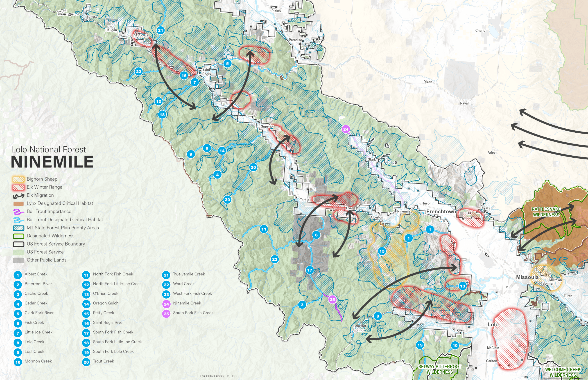
Task: Click the Lolo National Forest heading
Action: click(48, 149)
